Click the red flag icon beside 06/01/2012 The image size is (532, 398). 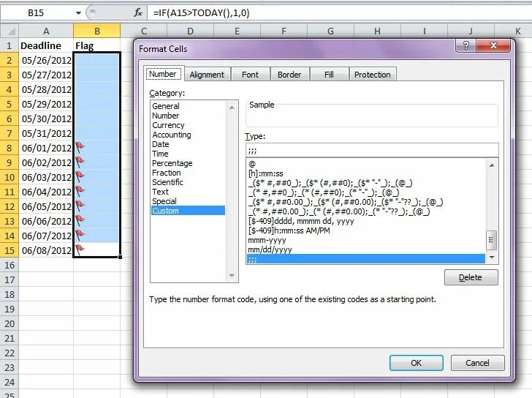tap(80, 147)
